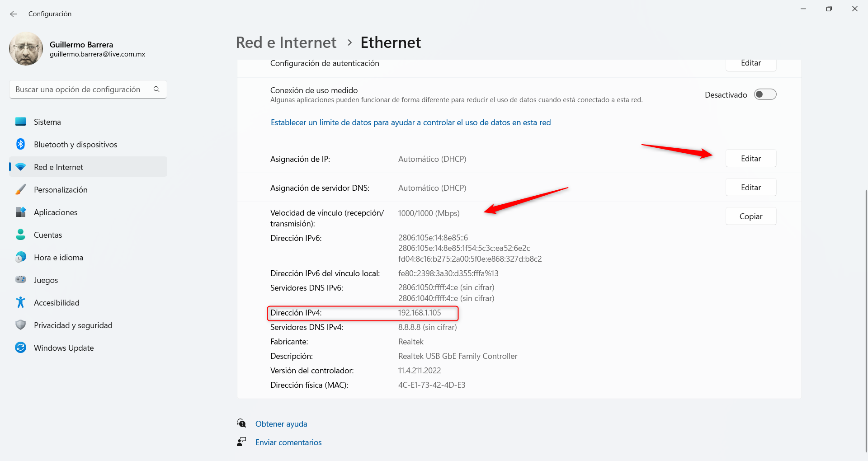Click the Privacidad y seguridad shield icon
The width and height of the screenshot is (868, 461).
21,325
